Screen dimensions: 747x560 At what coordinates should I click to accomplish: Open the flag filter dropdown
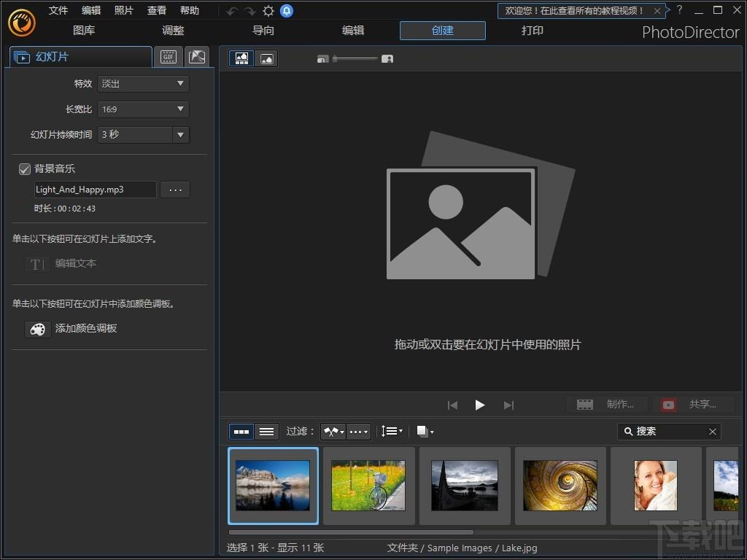tap(333, 432)
